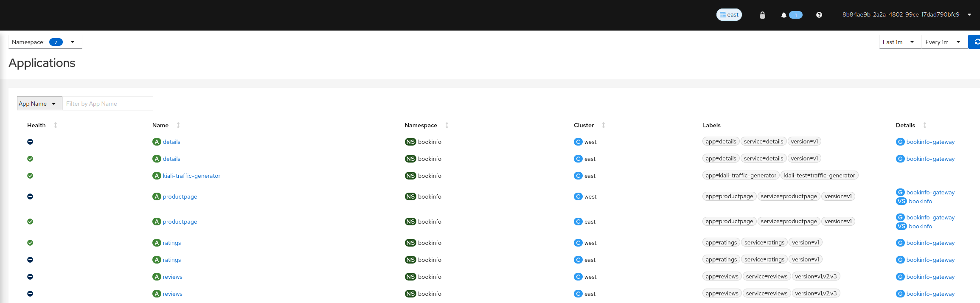Sort by Namespace column sort icon
Image resolution: width=980 pixels, height=303 pixels.
click(446, 125)
